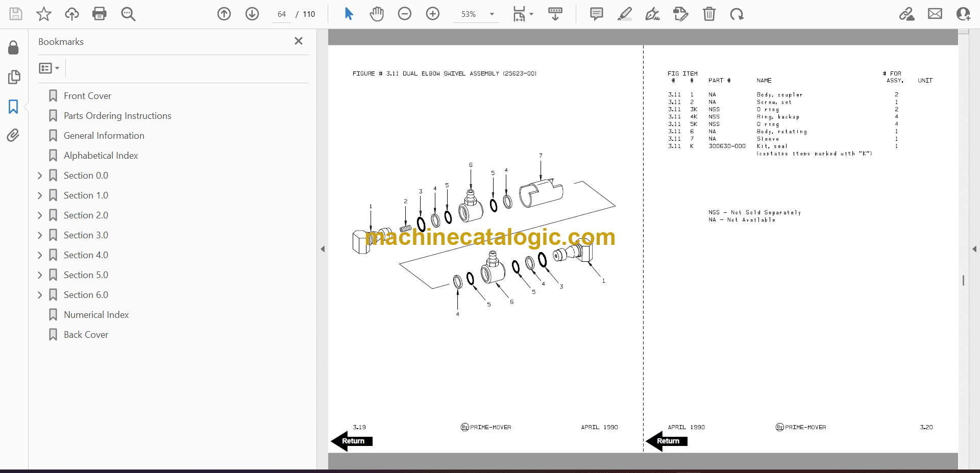Screen dimensions: 980x473
Task: Open the zoom level dropdown
Action: 492,14
